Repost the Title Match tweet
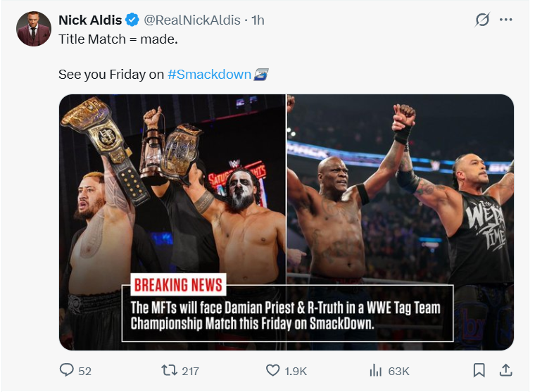Screen dimensions: 554x392 [170, 370]
